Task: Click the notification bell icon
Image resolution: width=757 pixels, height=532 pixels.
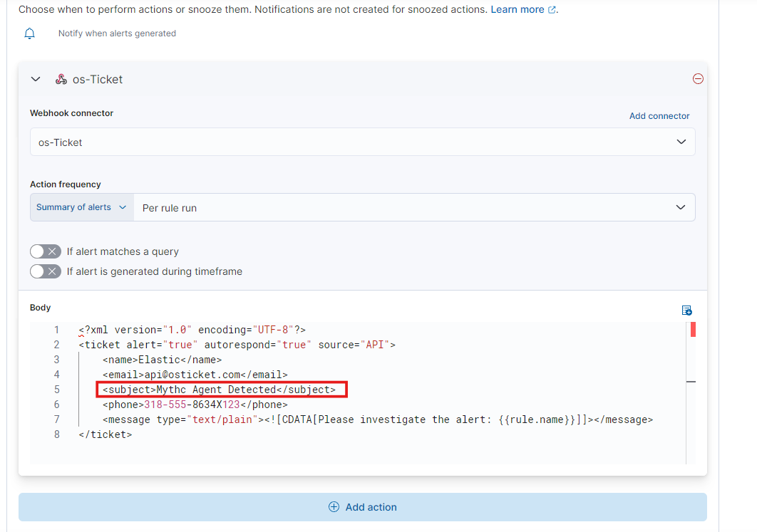Action: click(29, 33)
